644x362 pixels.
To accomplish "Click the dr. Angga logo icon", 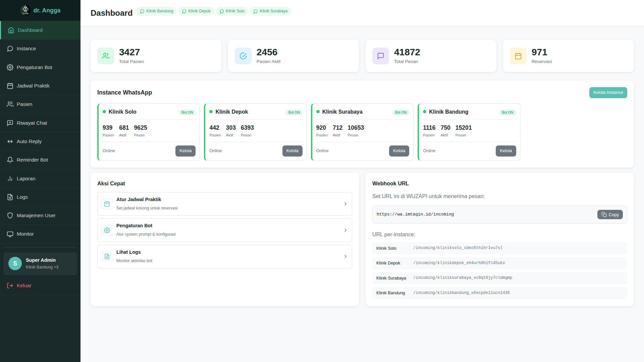I will (25, 10).
